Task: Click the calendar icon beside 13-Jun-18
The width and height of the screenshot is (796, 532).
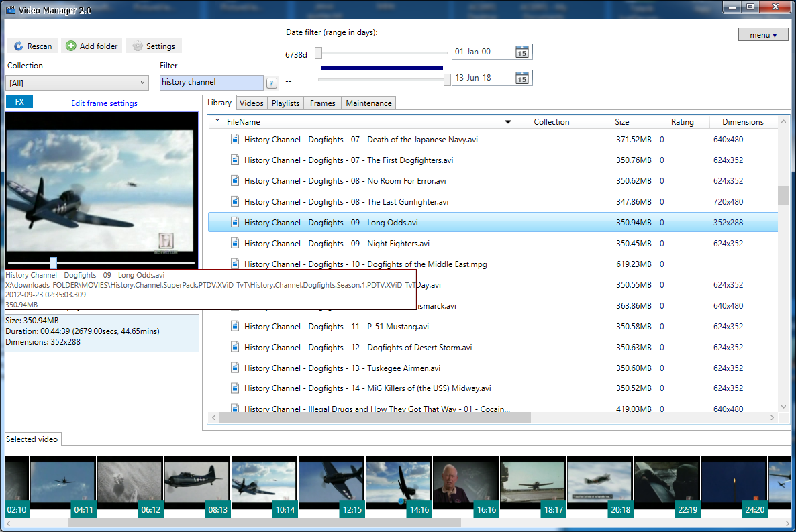Action: point(522,77)
